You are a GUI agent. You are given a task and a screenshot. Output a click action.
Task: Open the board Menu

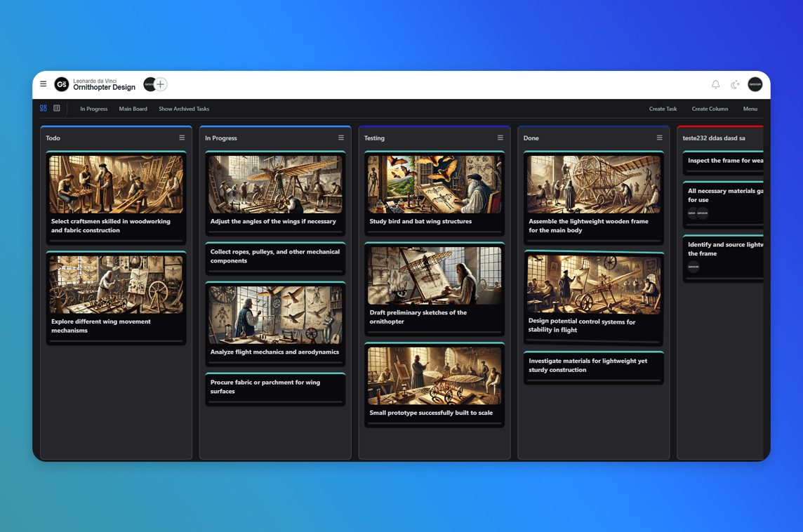(x=750, y=109)
